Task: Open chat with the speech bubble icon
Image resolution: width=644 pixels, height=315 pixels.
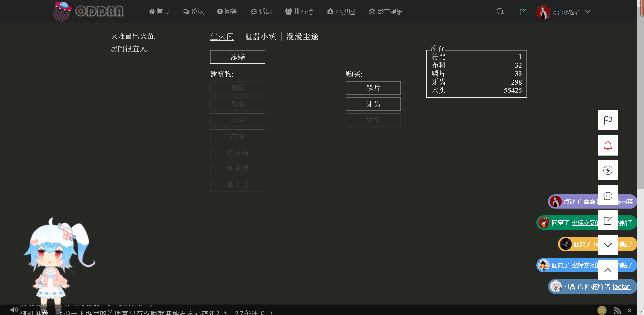Action: point(608,195)
